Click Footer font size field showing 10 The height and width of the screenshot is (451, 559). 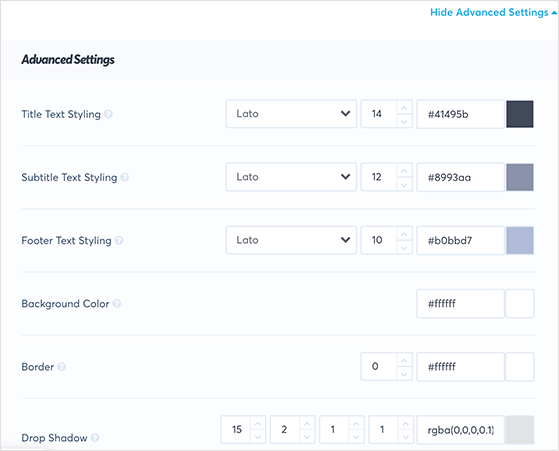pos(379,240)
